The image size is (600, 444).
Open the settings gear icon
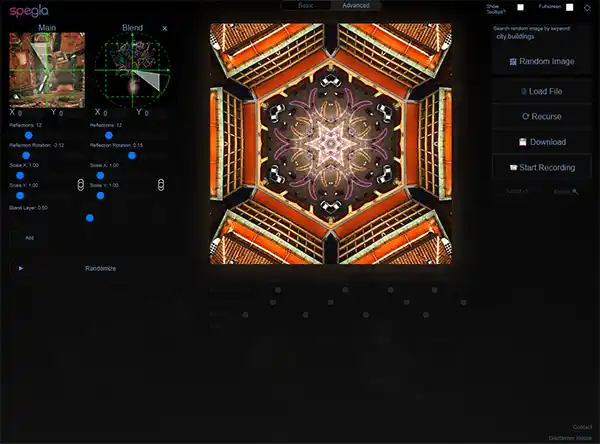click(x=588, y=7)
